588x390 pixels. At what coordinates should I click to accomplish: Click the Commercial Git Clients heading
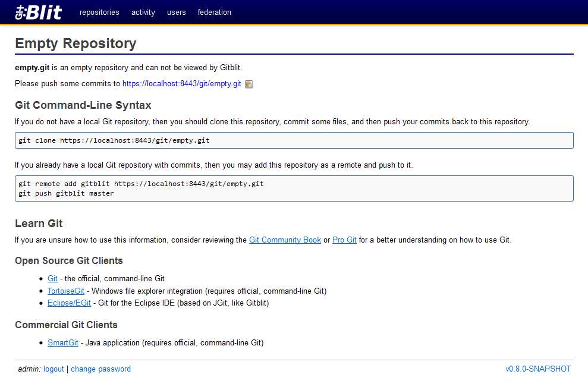click(67, 325)
